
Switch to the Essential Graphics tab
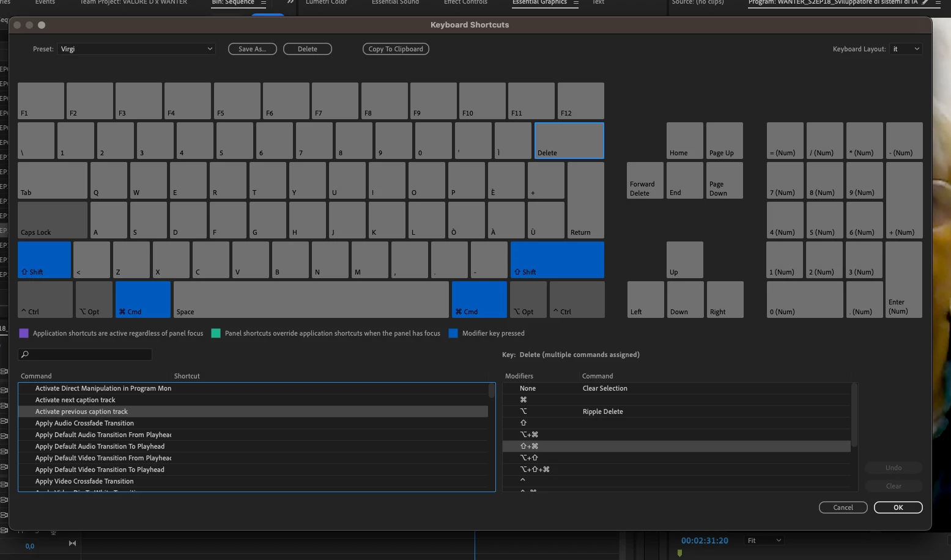[x=539, y=2]
